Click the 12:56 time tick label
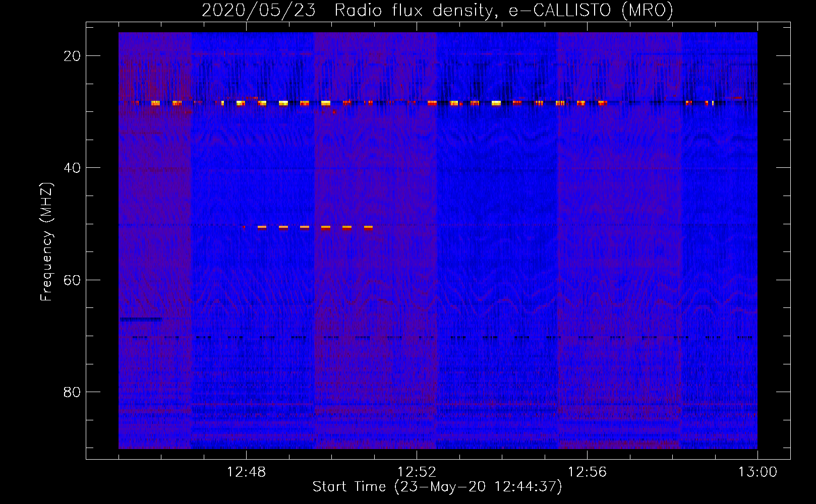 click(587, 472)
